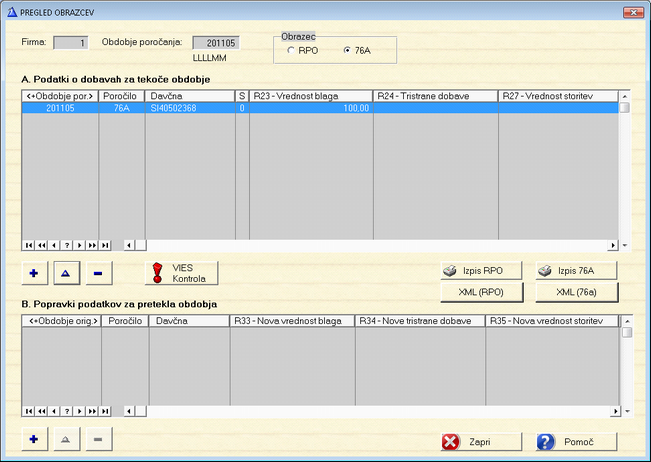Select tax number cell SI40502368

(x=190, y=108)
